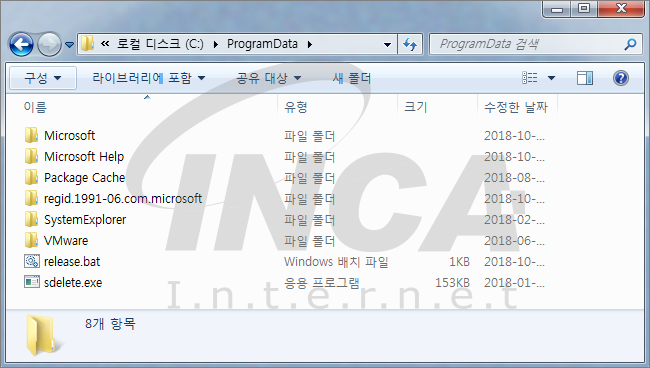Close the Explorer window
The height and width of the screenshot is (368, 650).
pos(621,9)
